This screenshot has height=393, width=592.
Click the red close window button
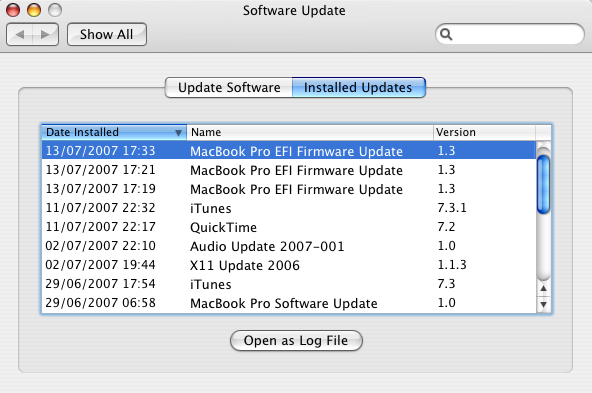[13, 10]
